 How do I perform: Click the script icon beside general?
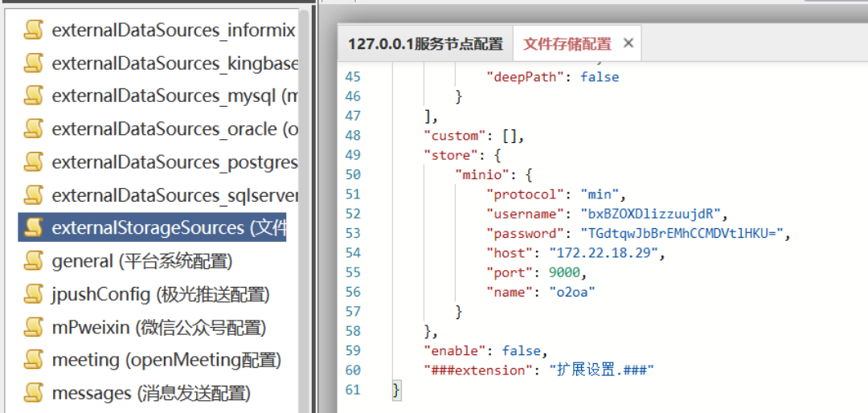coord(34,260)
